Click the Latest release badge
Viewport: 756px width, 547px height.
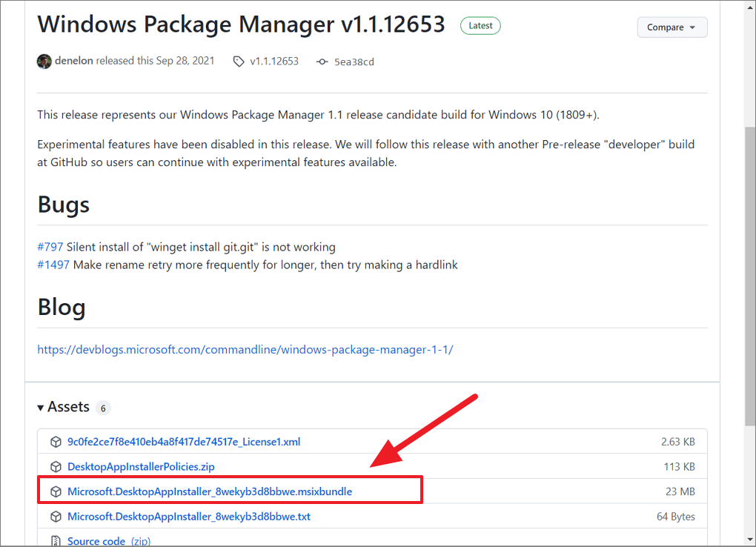point(480,25)
